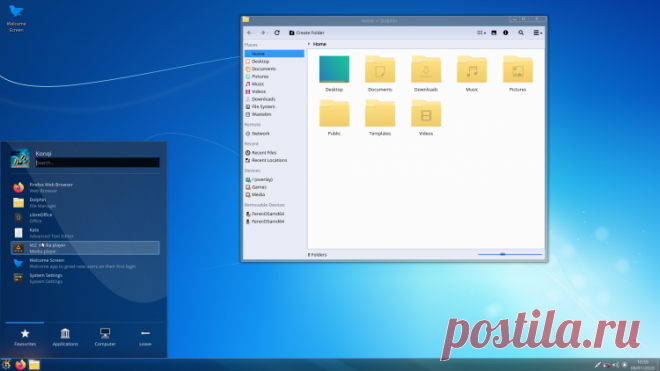
Task: Toggle the preview icon in Dolphin toolbar
Action: click(494, 33)
